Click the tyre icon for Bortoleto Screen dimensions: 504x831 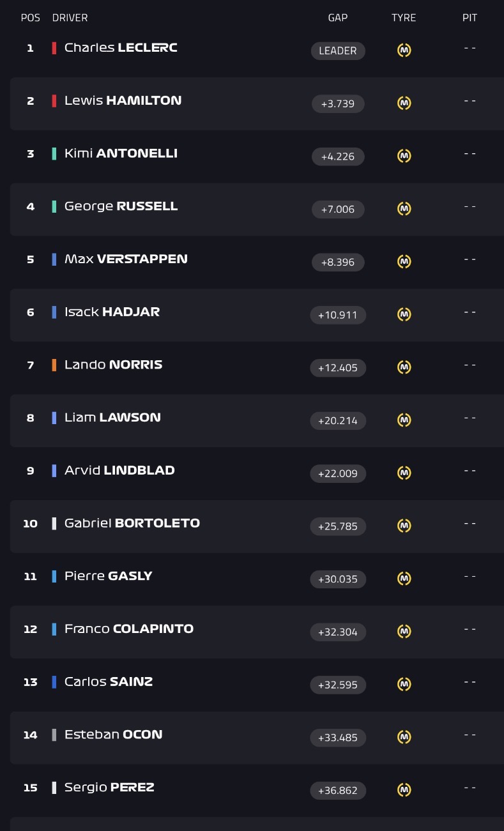pos(404,526)
